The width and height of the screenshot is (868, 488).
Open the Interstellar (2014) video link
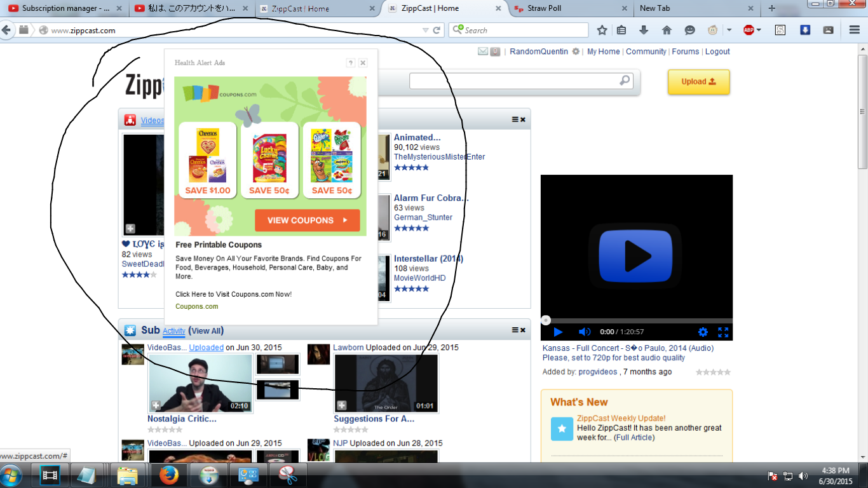[x=428, y=259]
